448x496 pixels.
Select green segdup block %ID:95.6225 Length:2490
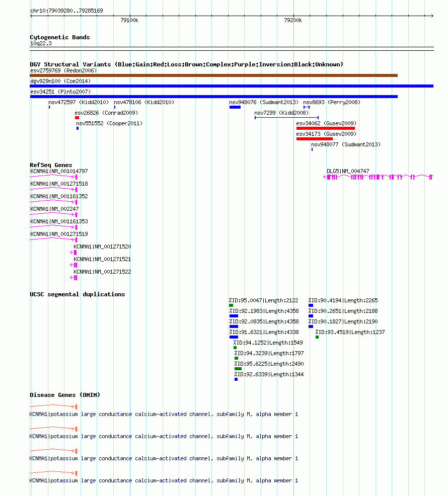[238, 369]
